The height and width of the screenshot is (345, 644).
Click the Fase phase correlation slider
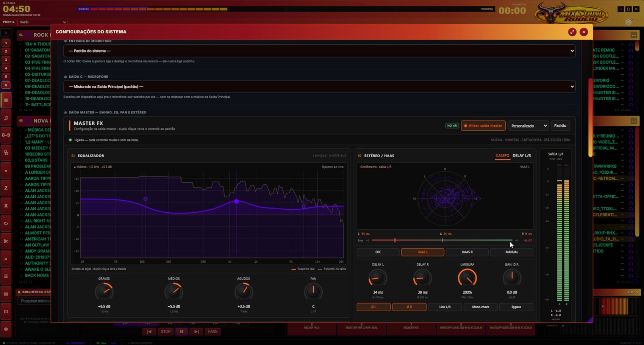[x=442, y=240]
